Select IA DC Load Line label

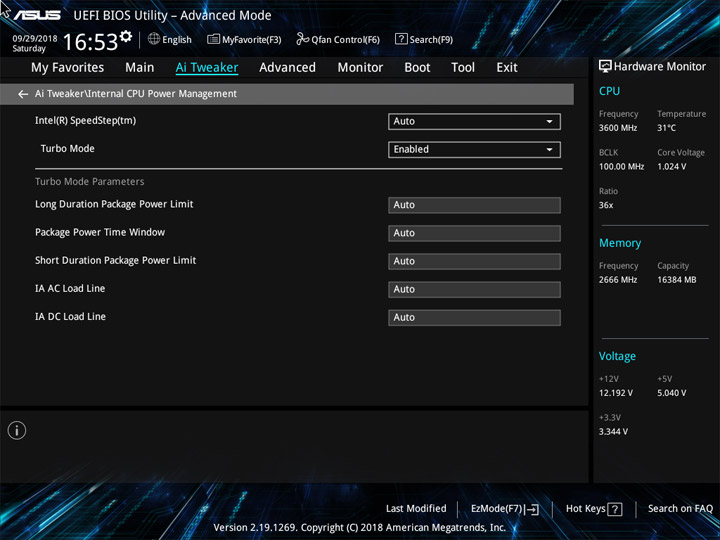pyautogui.click(x=70, y=316)
